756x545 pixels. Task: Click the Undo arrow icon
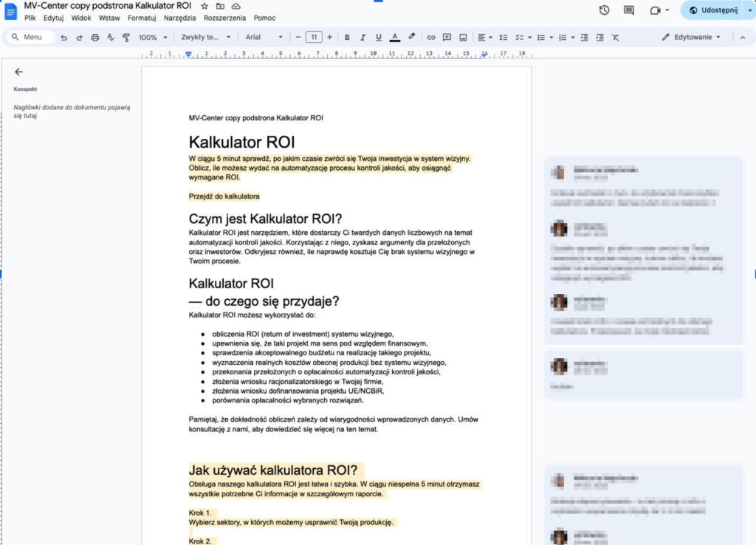coord(64,37)
